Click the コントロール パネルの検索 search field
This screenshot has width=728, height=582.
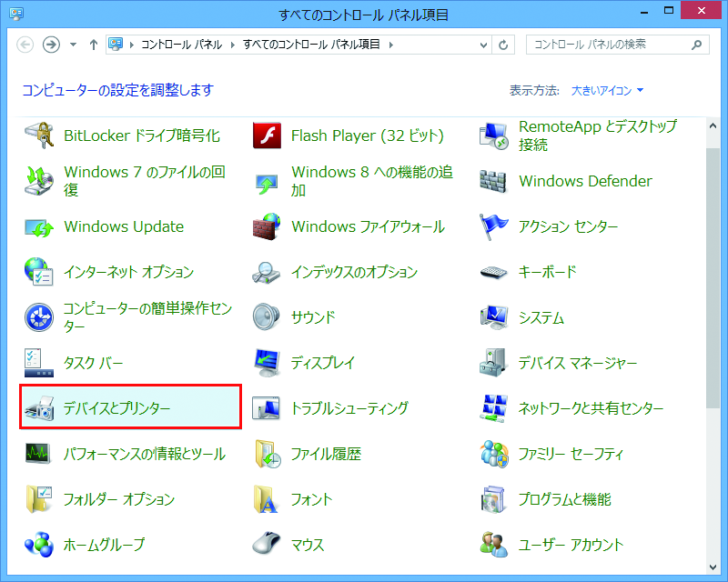coord(610,45)
